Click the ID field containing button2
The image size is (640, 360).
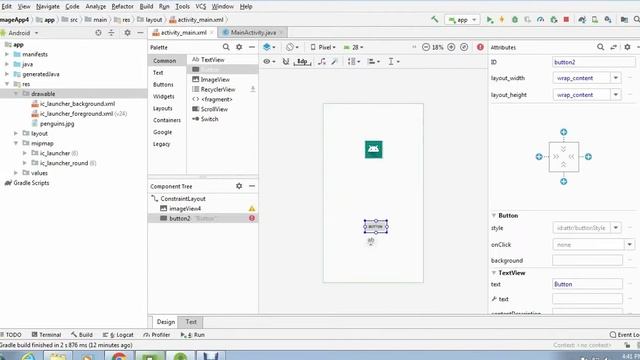(593, 62)
